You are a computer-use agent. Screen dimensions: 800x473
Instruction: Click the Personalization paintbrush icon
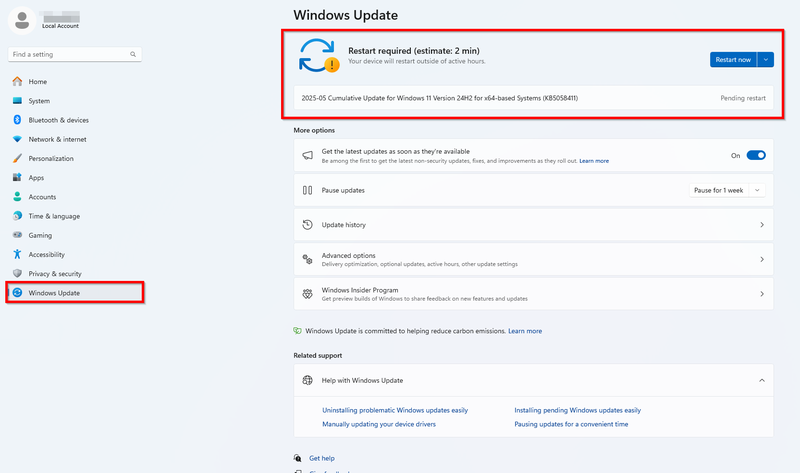[x=17, y=158]
